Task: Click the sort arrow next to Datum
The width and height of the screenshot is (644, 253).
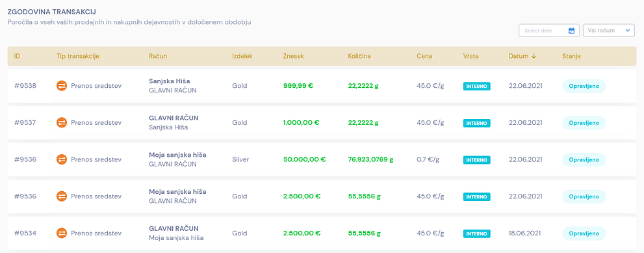Action: tap(534, 57)
